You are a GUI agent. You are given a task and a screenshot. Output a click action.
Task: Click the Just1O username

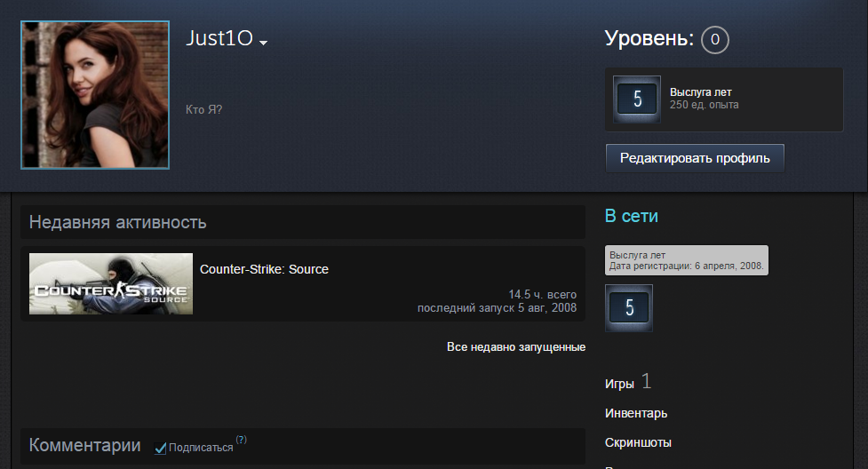[x=219, y=38]
